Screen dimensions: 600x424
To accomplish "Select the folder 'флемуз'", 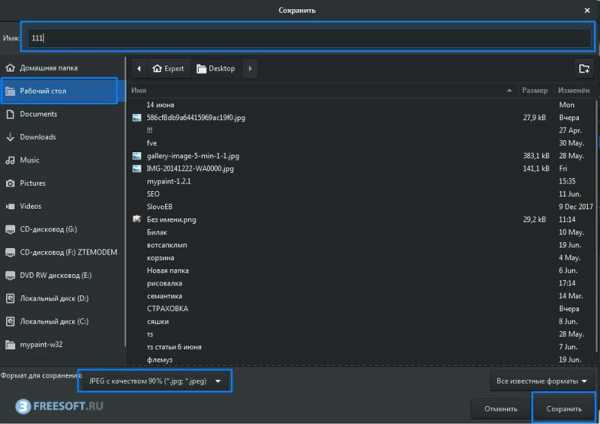I will pos(160,360).
